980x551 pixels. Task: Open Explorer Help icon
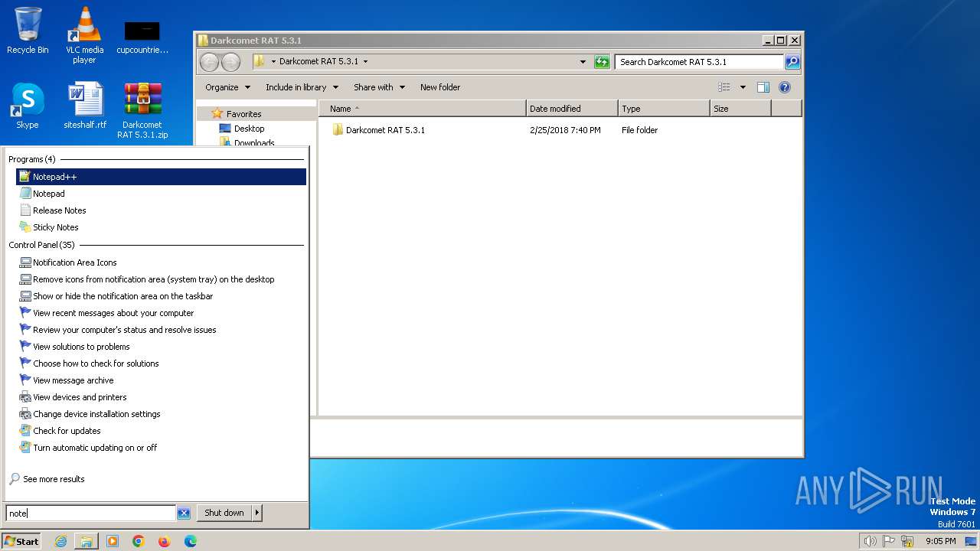[x=785, y=87]
